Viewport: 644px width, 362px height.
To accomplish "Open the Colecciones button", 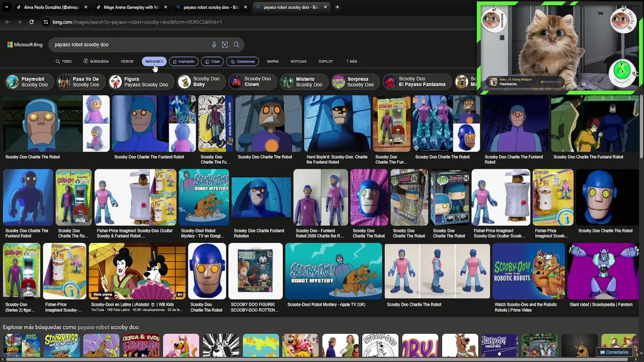I will (x=243, y=61).
